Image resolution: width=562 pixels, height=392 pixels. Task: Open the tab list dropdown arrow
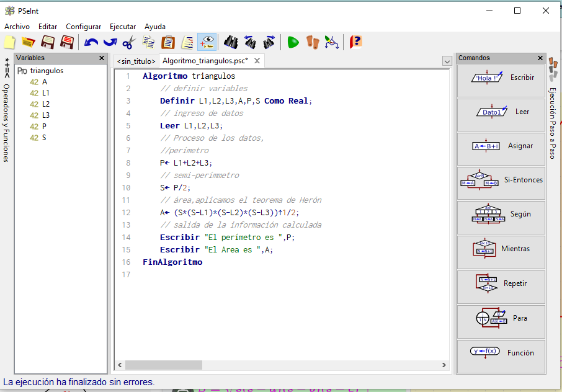click(x=447, y=61)
